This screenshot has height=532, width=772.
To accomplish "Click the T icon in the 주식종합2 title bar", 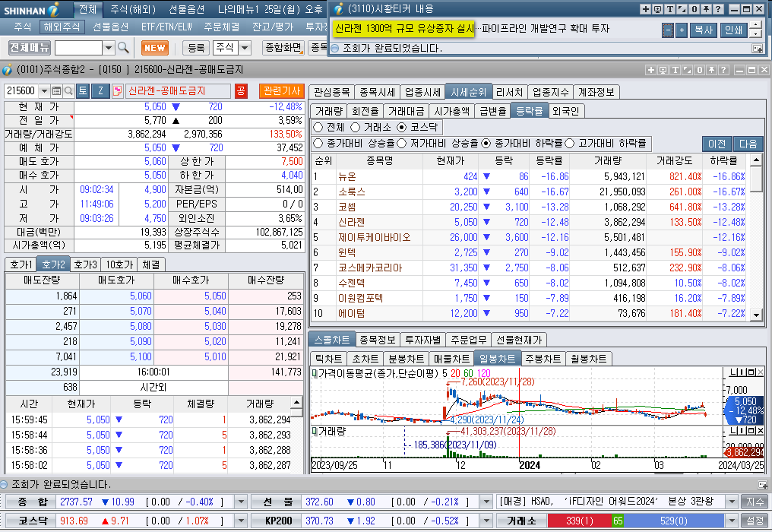I will [x=675, y=70].
